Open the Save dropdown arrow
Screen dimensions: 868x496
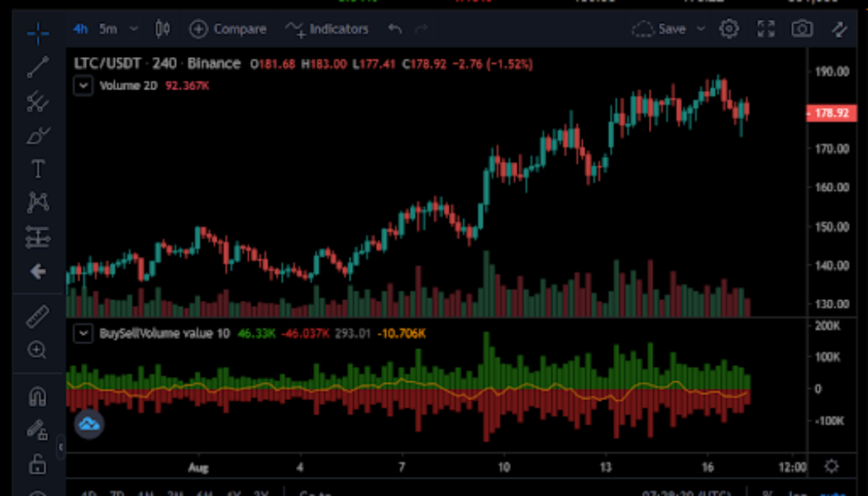point(701,28)
